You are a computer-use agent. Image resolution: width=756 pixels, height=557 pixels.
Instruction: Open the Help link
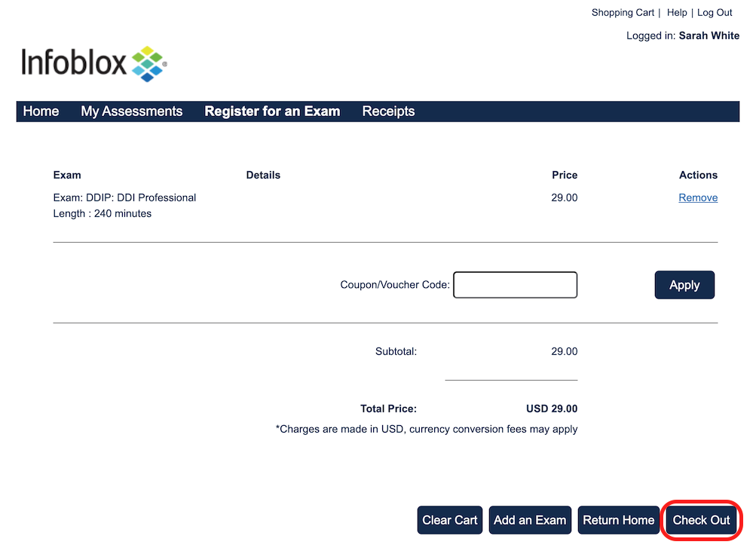[677, 13]
